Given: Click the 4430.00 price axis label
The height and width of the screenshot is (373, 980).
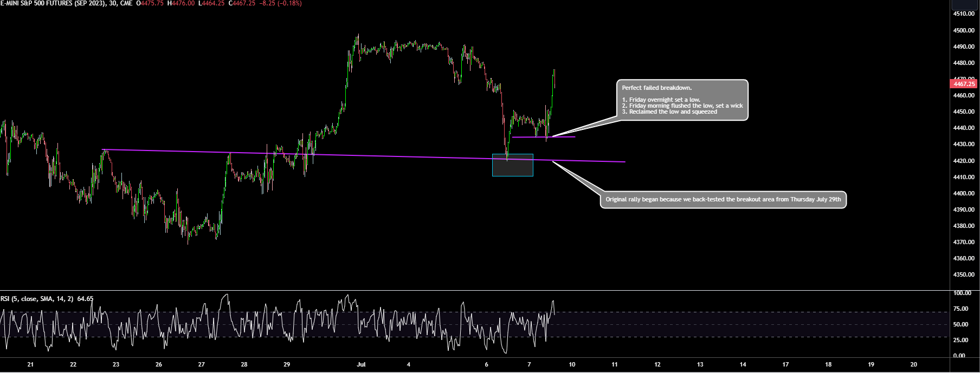Looking at the screenshot, I should pyautogui.click(x=964, y=145).
